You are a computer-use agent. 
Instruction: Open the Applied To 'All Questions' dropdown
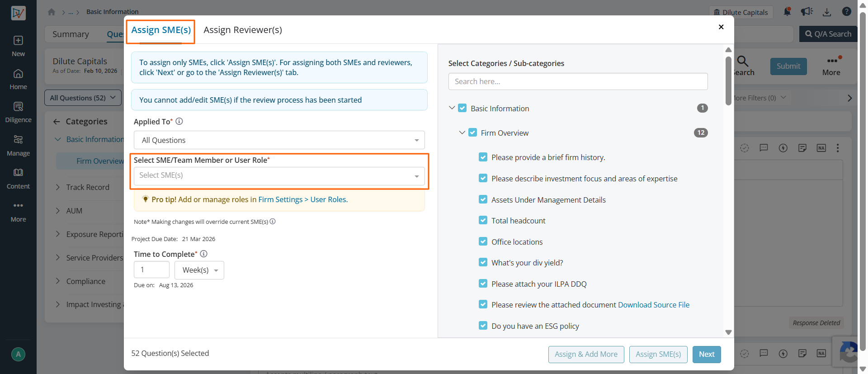pos(279,140)
